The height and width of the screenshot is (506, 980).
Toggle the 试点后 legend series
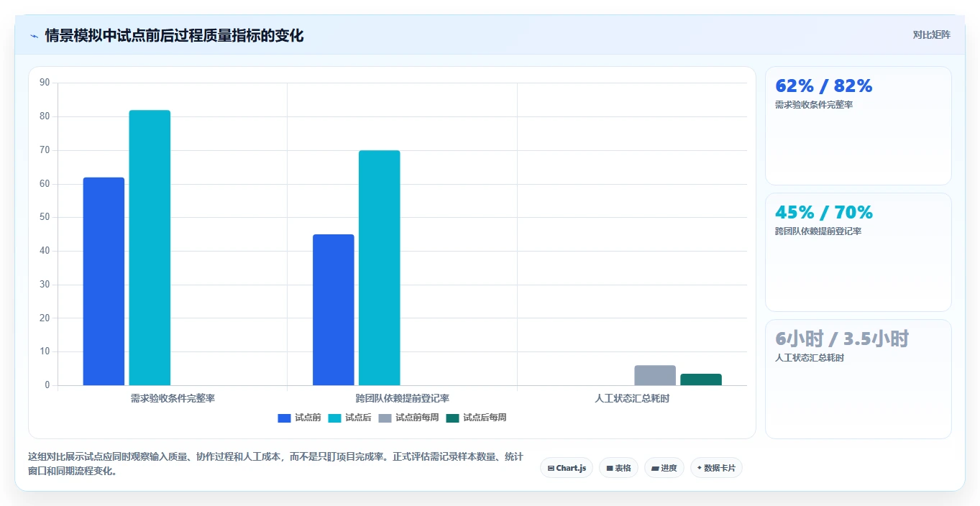(x=349, y=418)
